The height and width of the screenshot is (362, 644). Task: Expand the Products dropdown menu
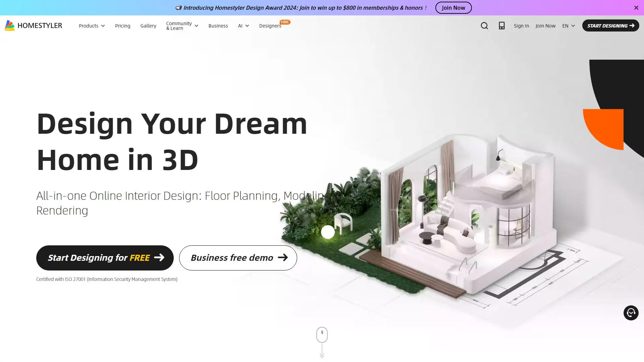[x=92, y=25]
